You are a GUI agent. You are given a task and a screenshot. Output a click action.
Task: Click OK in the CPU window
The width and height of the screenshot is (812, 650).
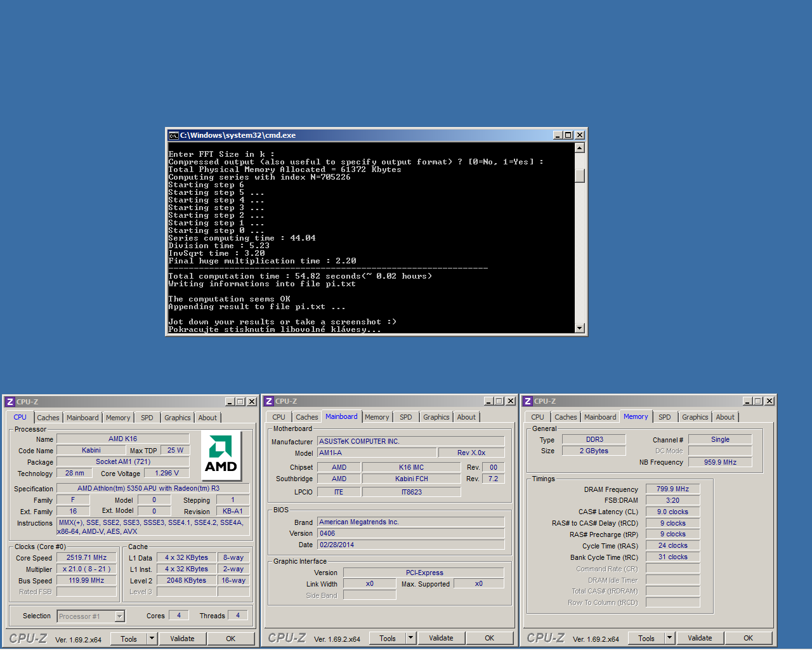pos(231,639)
